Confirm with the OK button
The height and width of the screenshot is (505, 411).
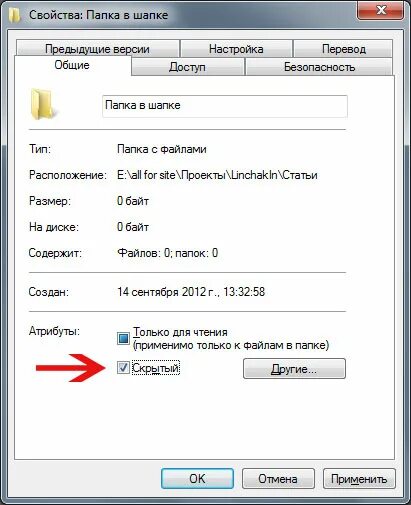[x=197, y=479]
